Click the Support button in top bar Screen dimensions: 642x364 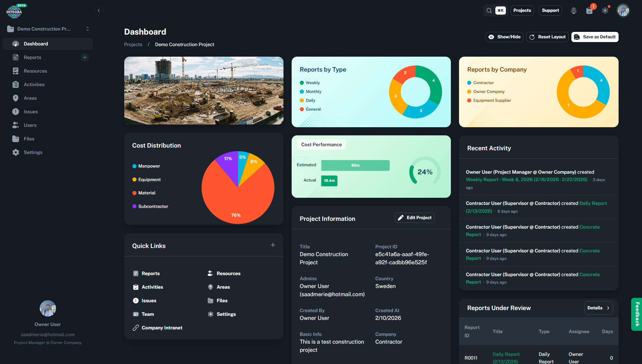click(550, 11)
